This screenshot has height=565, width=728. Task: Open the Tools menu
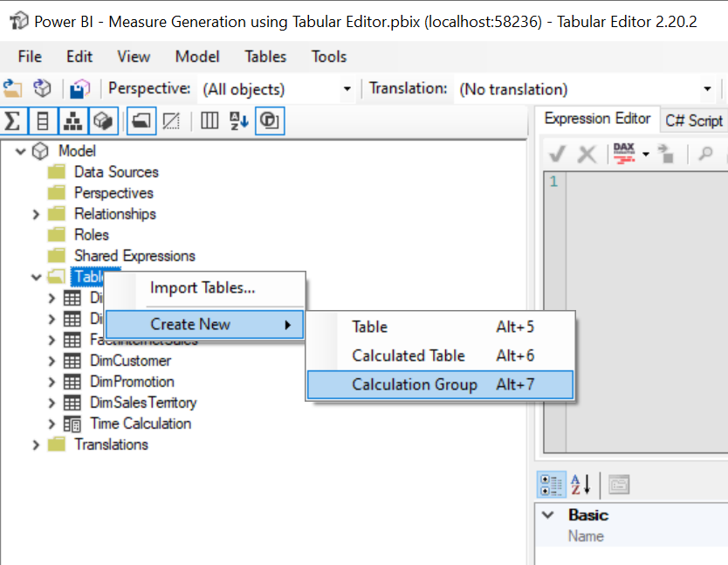tap(329, 56)
